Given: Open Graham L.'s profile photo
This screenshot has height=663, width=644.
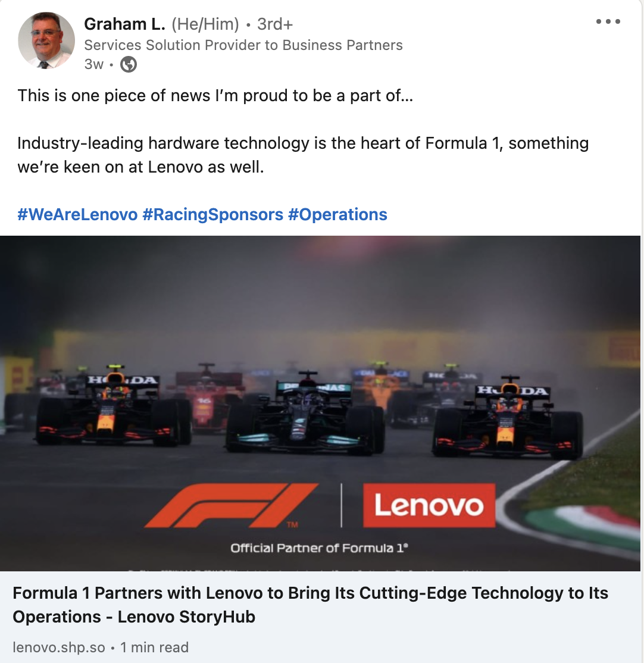Looking at the screenshot, I should click(x=46, y=40).
